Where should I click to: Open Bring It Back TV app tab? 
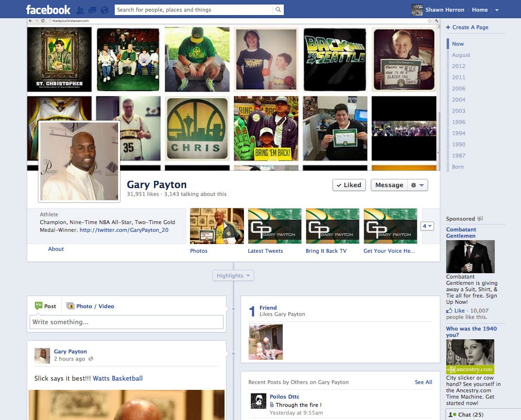(332, 231)
